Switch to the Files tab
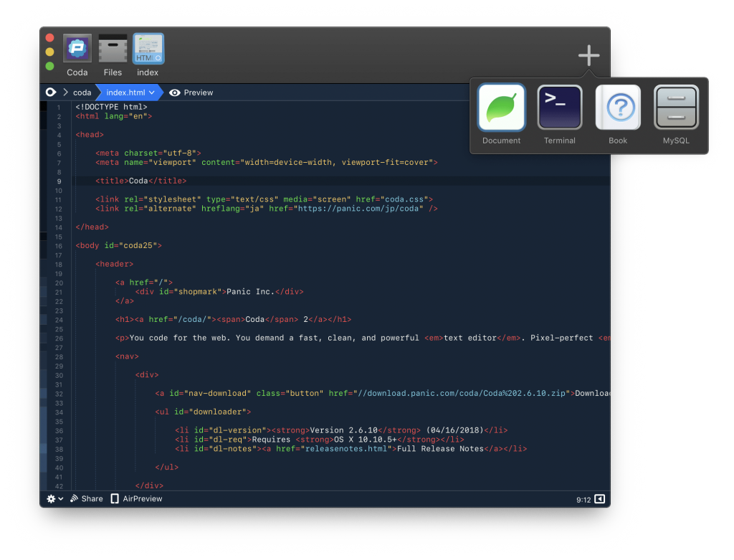 pos(113,49)
